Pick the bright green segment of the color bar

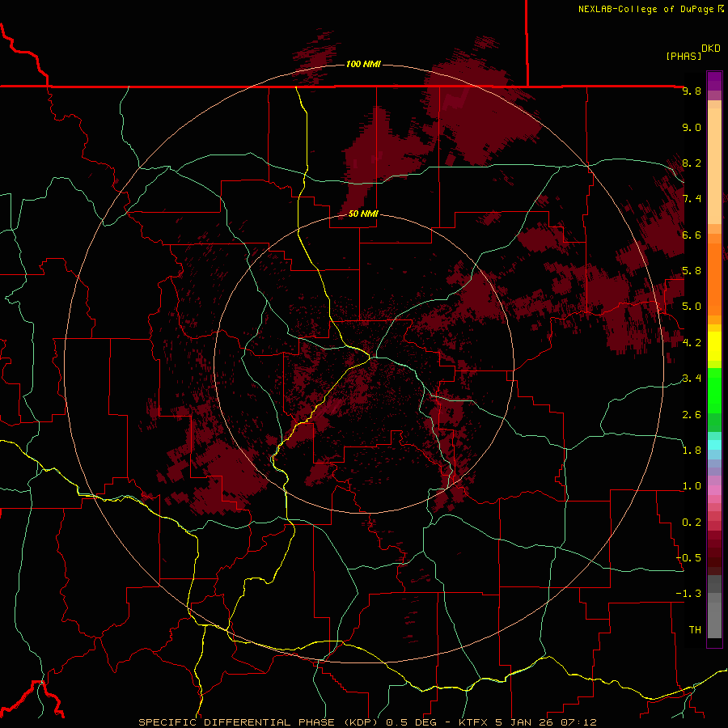click(714, 391)
